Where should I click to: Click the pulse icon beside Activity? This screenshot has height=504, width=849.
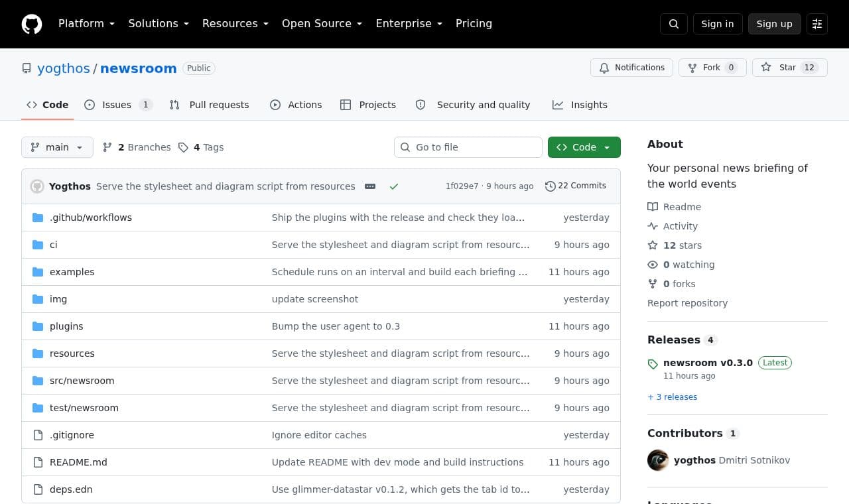click(653, 226)
